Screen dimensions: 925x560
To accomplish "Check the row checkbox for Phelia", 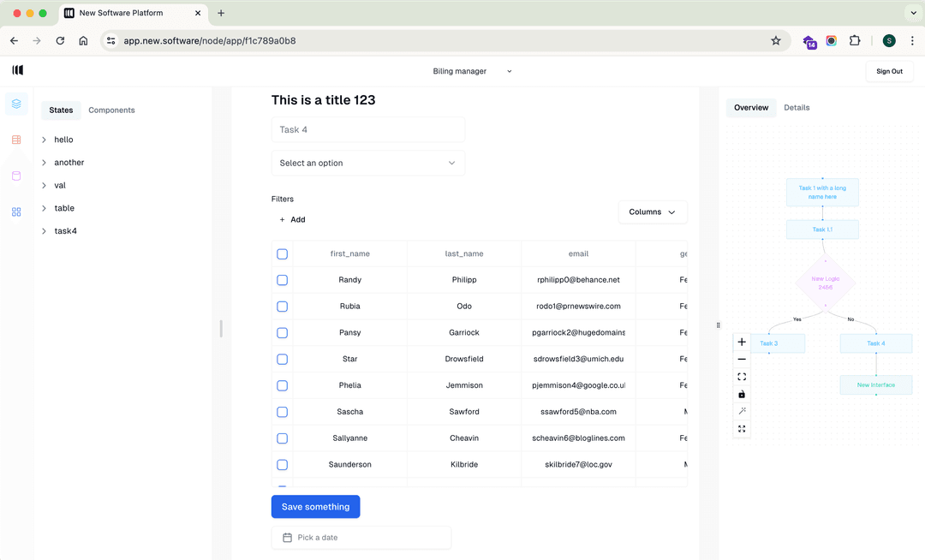I will (x=282, y=385).
